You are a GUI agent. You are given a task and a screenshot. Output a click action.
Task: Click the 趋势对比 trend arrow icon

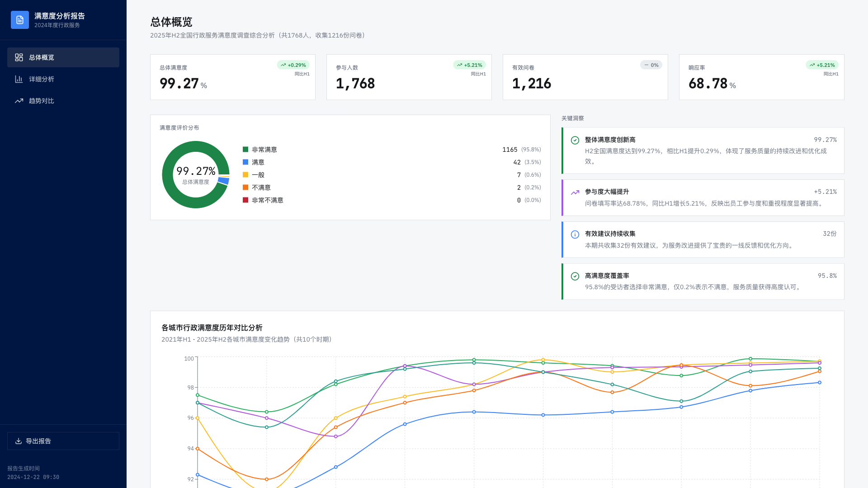tap(19, 101)
